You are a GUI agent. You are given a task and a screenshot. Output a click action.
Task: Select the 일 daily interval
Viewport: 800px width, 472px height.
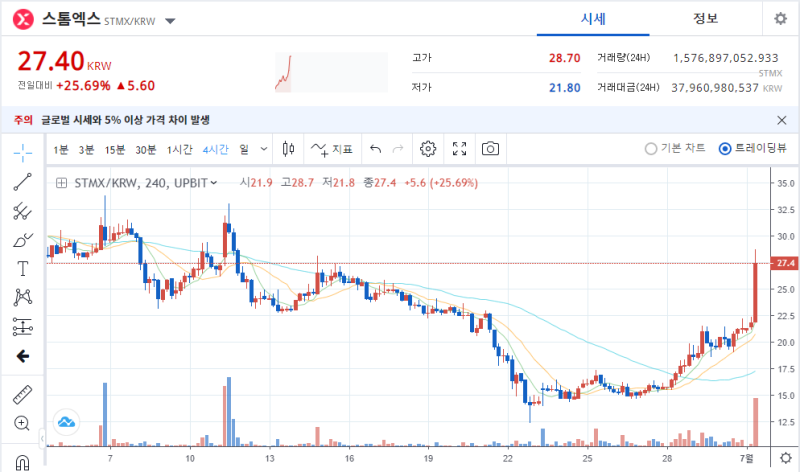coord(244,149)
